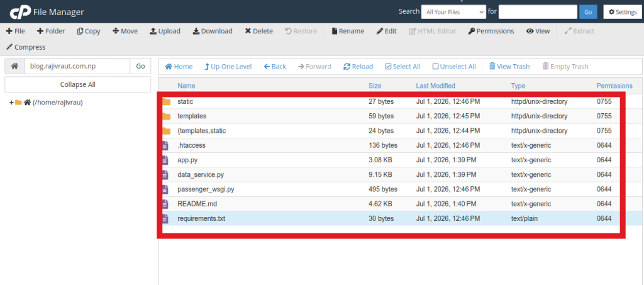Open the All Your Files search dropdown
Viewport: 644px width, 285px height.
(x=453, y=12)
